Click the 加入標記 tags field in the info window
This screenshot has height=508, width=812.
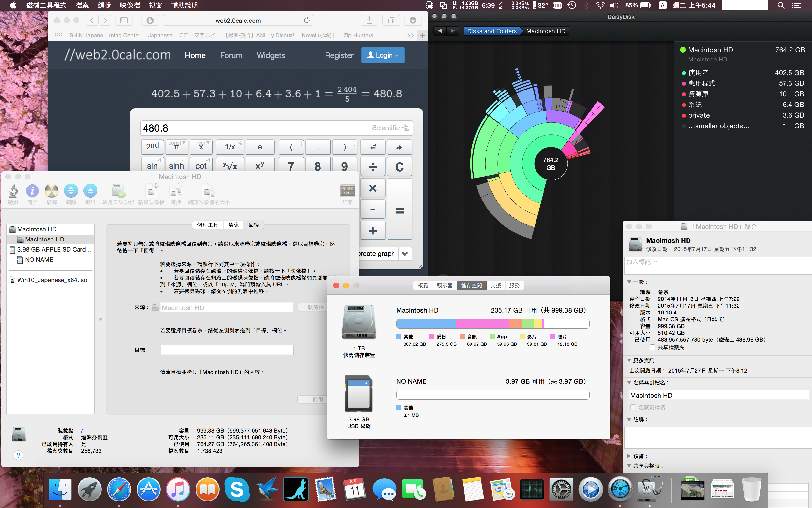(718, 266)
